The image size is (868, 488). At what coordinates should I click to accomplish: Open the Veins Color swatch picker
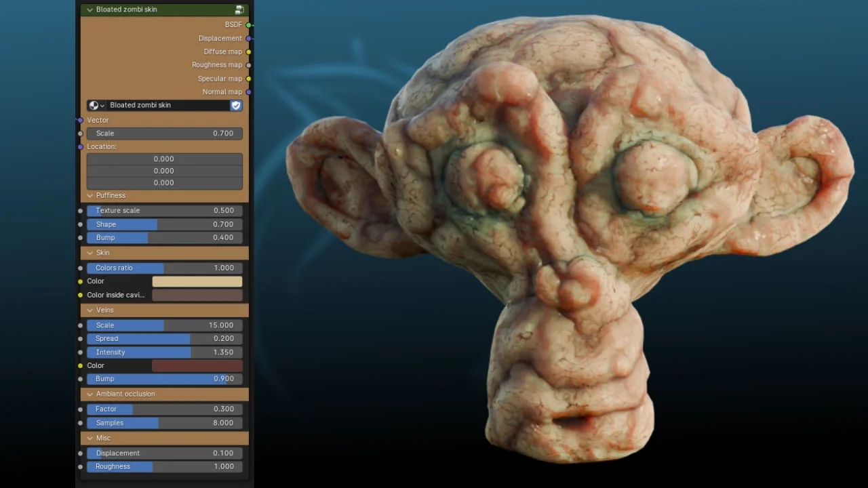point(197,365)
